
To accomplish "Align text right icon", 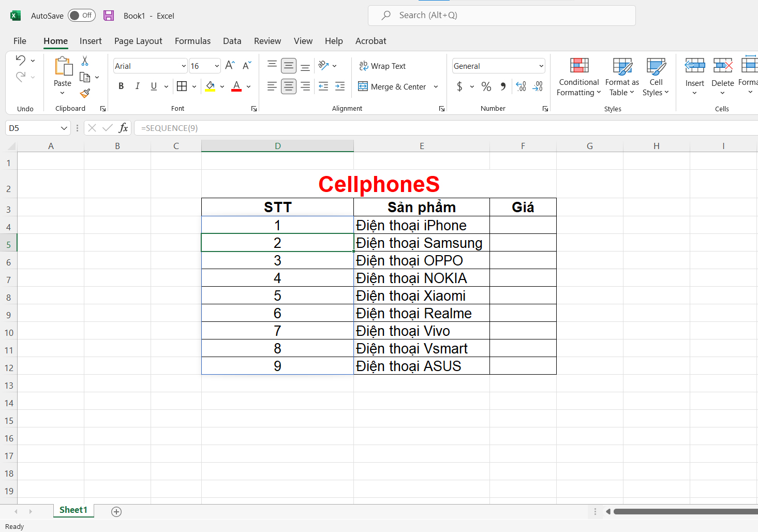I will point(305,86).
